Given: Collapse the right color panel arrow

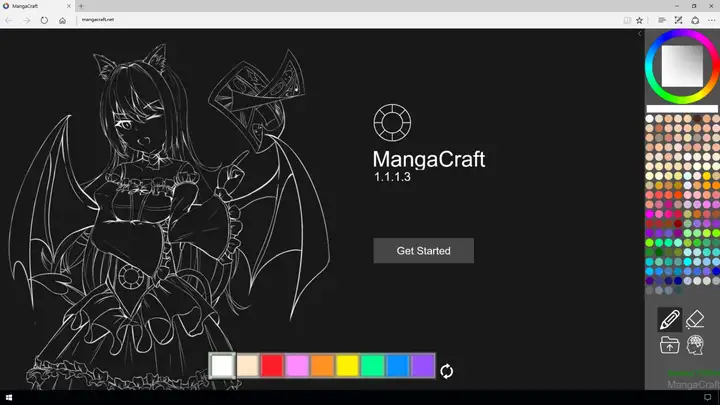Looking at the screenshot, I should click(x=640, y=34).
